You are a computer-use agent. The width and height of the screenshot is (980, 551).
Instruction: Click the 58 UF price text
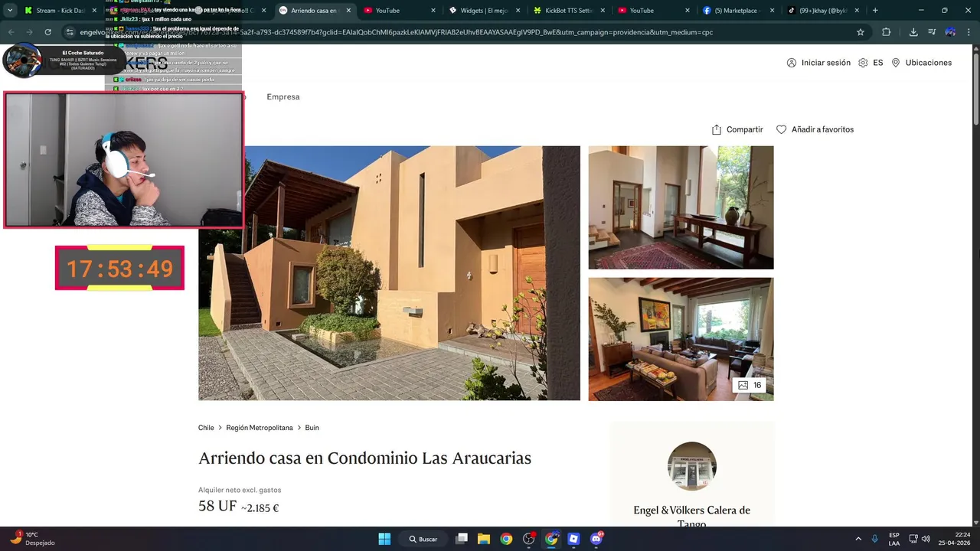pos(217,506)
